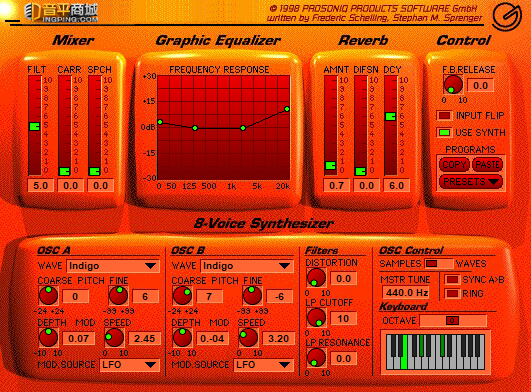Click the Prosoniq logo in top corner
This screenshot has width=531, height=392.
click(x=507, y=16)
